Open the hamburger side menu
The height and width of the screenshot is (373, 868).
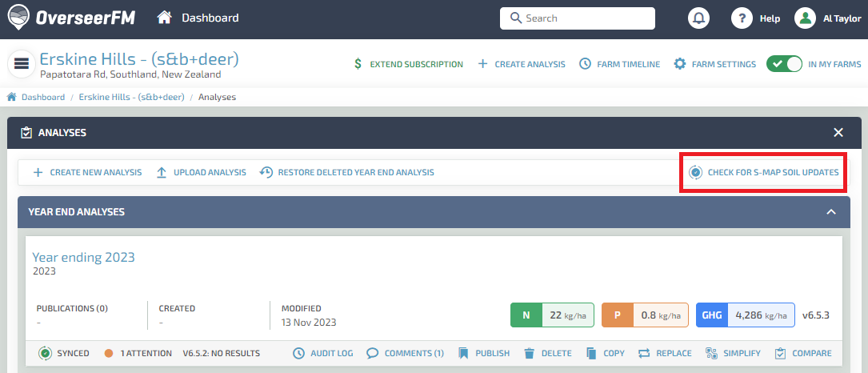point(22,64)
